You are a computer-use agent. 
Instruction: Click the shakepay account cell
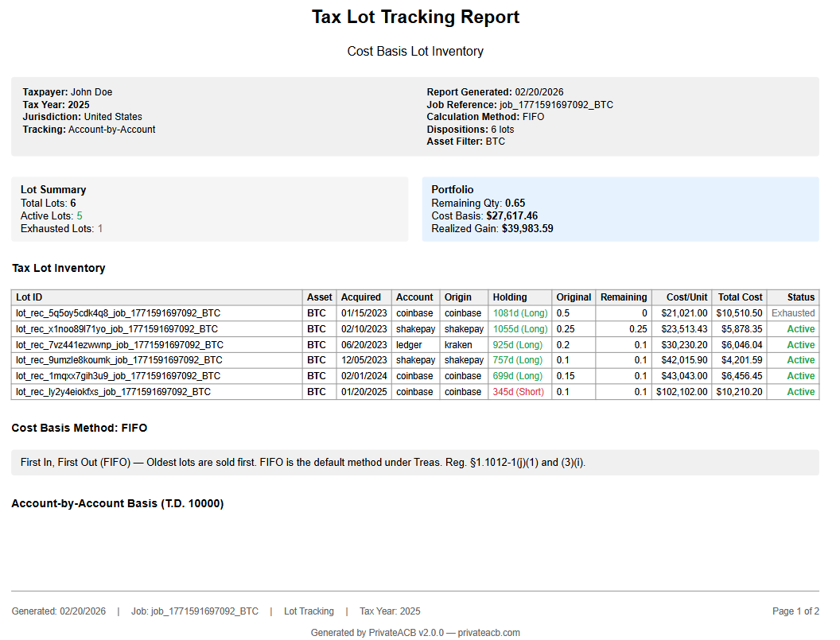coord(415,328)
